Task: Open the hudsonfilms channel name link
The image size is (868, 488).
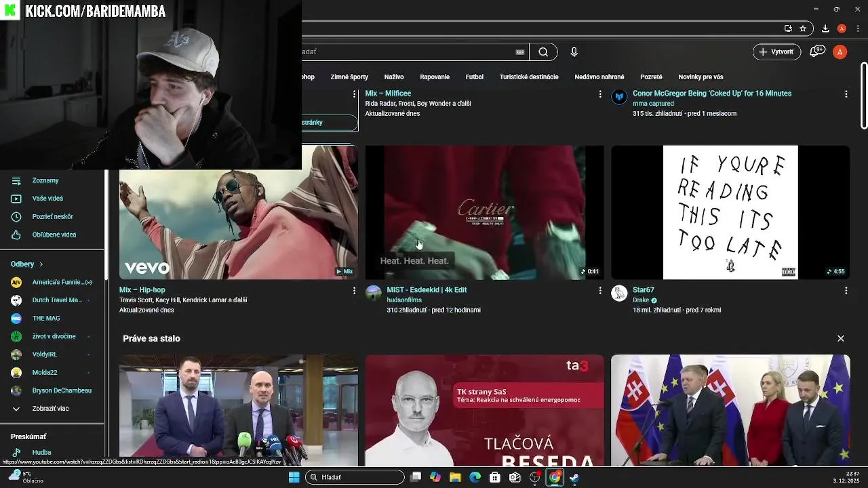Action: [404, 300]
